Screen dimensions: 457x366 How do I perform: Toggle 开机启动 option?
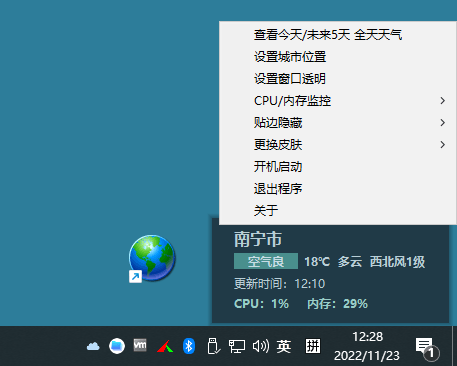(x=338, y=167)
